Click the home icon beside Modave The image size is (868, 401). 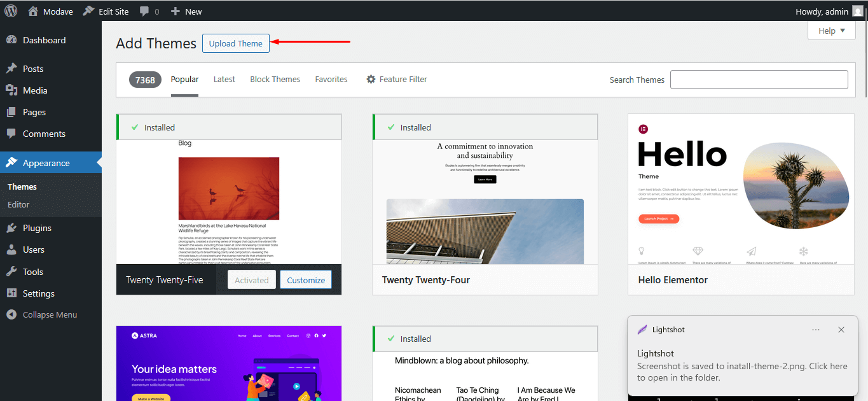coord(34,11)
